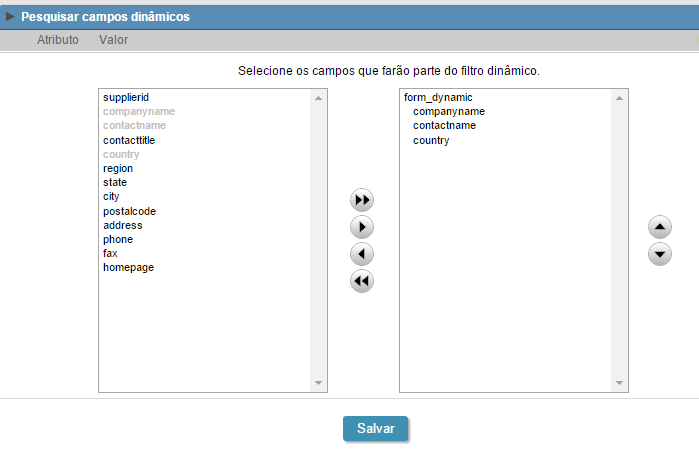
Task: Pick the homepage field in left list
Action: click(128, 268)
